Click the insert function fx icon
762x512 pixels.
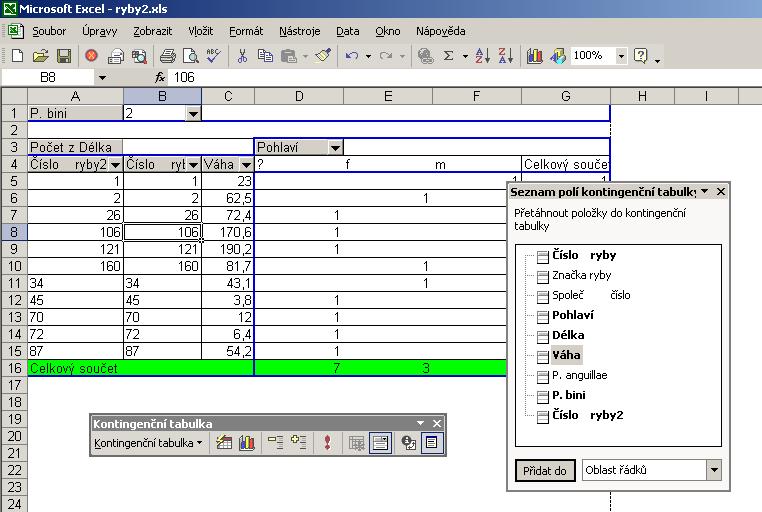coord(159,77)
